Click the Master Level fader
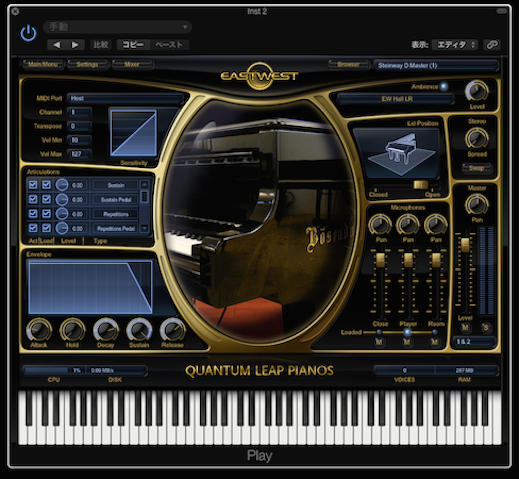The width and height of the screenshot is (519, 479). coord(465,245)
